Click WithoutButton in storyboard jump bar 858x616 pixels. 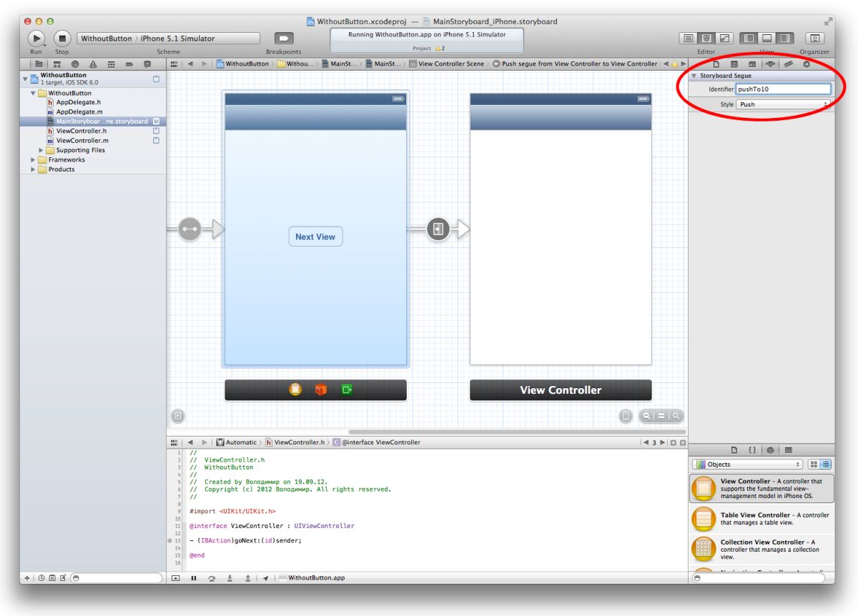[x=243, y=64]
